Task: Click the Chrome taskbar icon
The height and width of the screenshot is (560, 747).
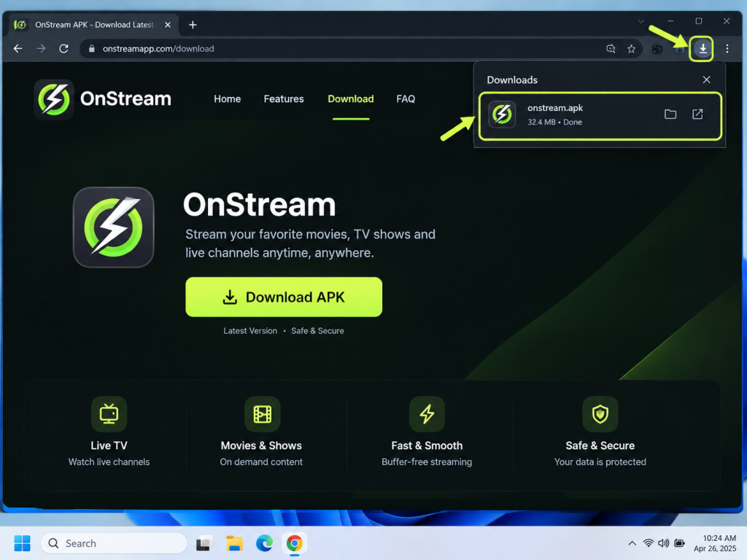Action: tap(295, 543)
